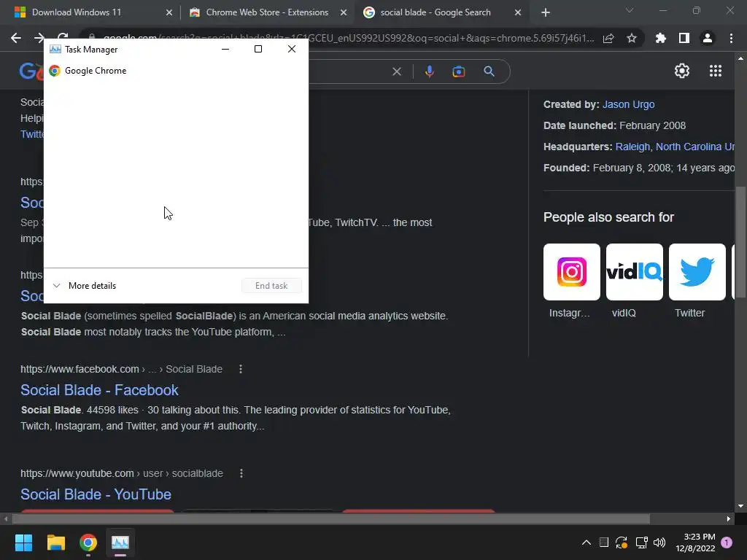Toggle Chrome side panel
747x560 pixels.
(x=684, y=38)
